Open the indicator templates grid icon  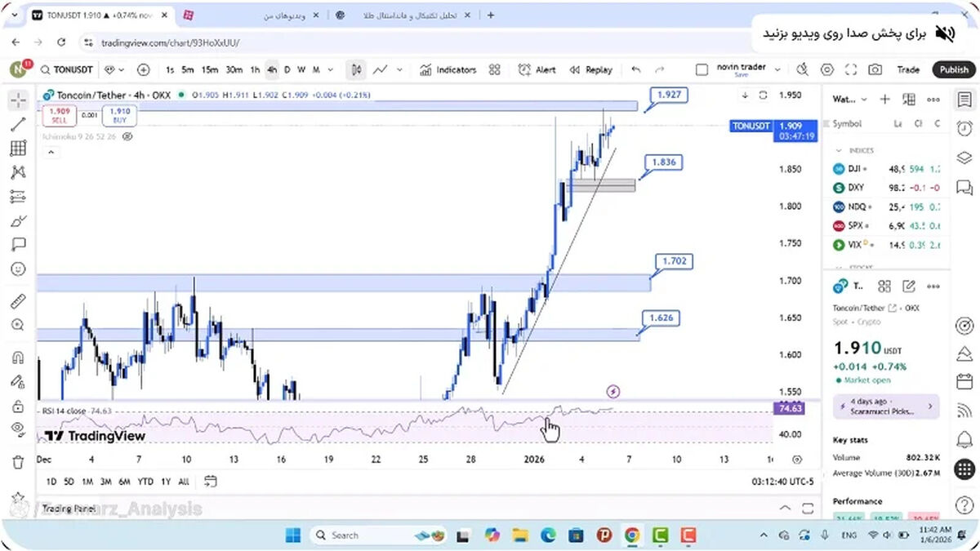coord(494,70)
